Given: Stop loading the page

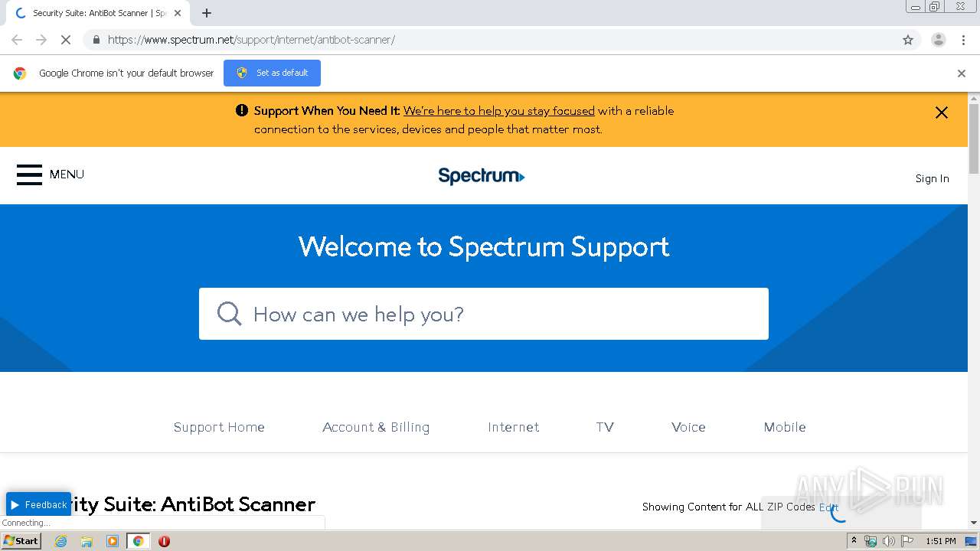Looking at the screenshot, I should point(66,40).
